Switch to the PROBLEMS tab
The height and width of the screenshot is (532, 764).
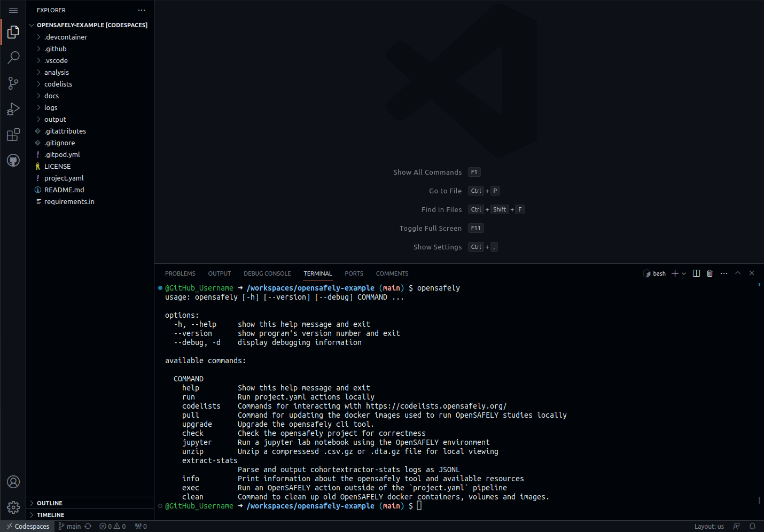180,273
